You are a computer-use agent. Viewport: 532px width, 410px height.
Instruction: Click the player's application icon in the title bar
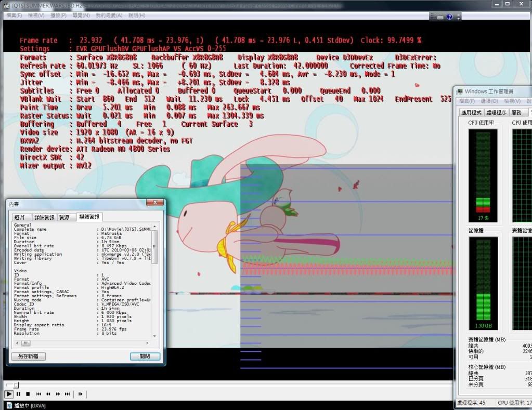[x=6, y=5]
